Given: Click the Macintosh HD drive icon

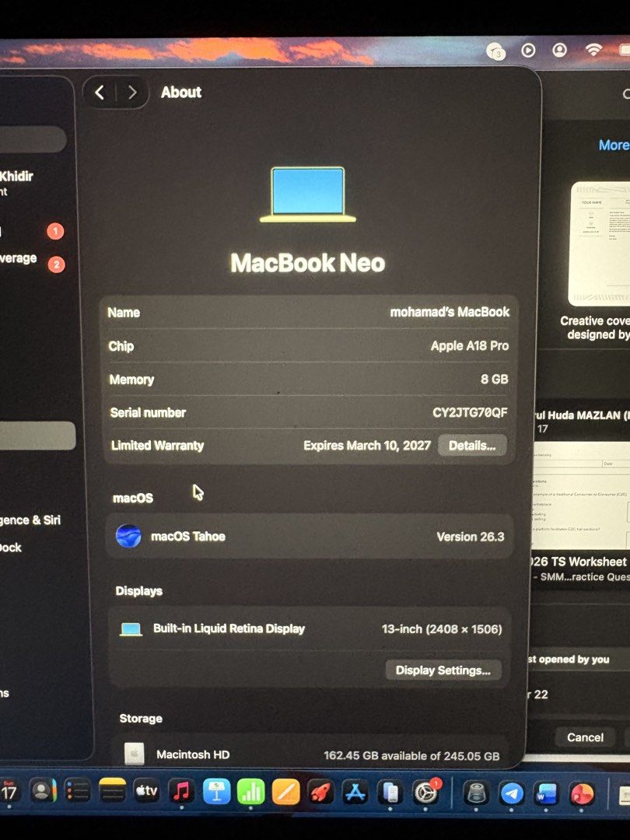Looking at the screenshot, I should pos(134,753).
